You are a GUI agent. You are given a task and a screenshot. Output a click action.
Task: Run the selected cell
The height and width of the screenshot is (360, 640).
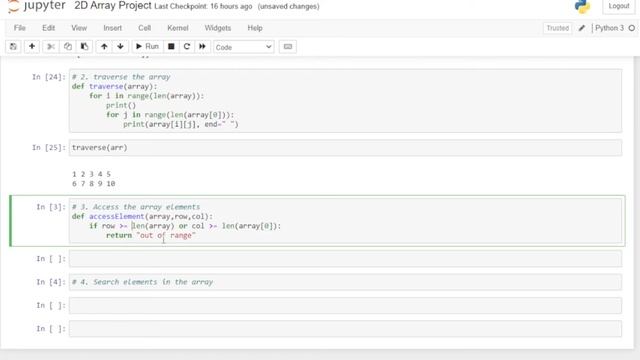147,47
